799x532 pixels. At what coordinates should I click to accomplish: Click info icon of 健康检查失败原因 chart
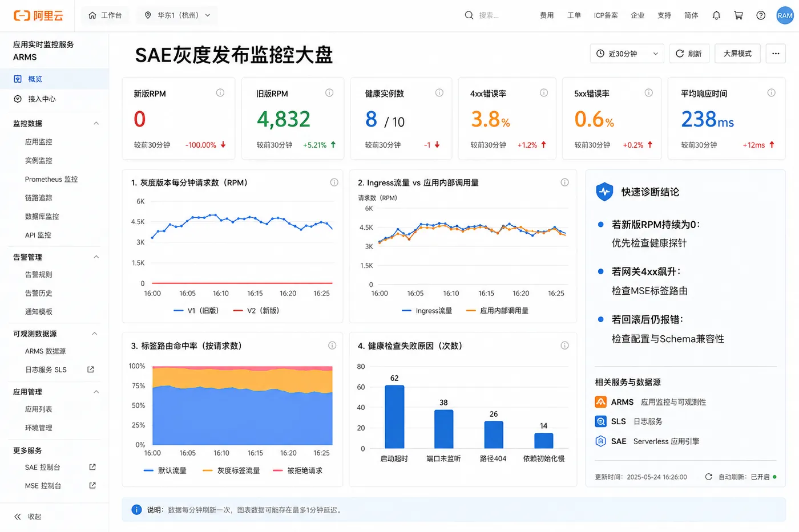564,346
